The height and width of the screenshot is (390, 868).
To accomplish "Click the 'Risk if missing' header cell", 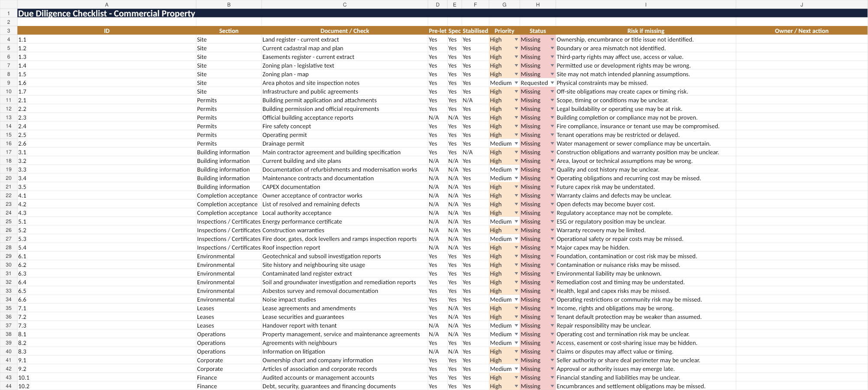I will 646,31.
